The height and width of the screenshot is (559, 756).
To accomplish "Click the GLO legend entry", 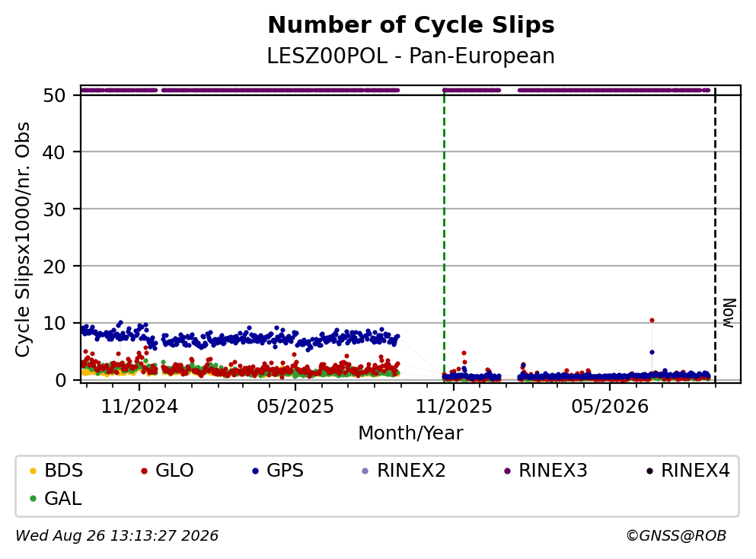I will pyautogui.click(x=167, y=470).
